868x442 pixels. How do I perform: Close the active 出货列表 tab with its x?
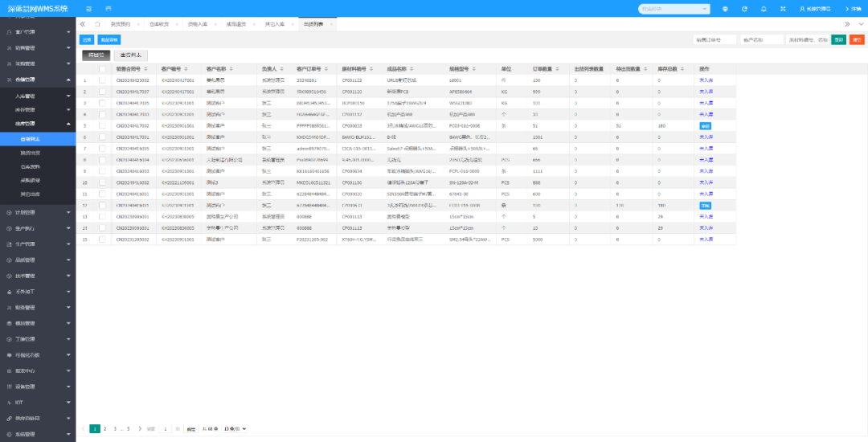[x=331, y=24]
